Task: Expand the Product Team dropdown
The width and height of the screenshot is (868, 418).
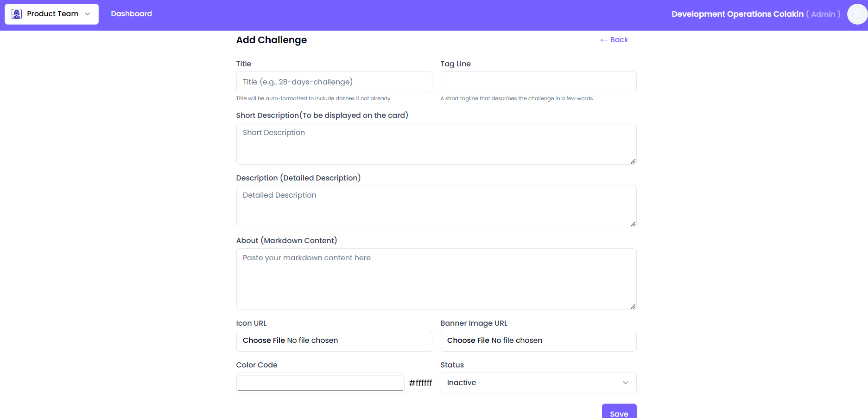Action: pos(88,14)
